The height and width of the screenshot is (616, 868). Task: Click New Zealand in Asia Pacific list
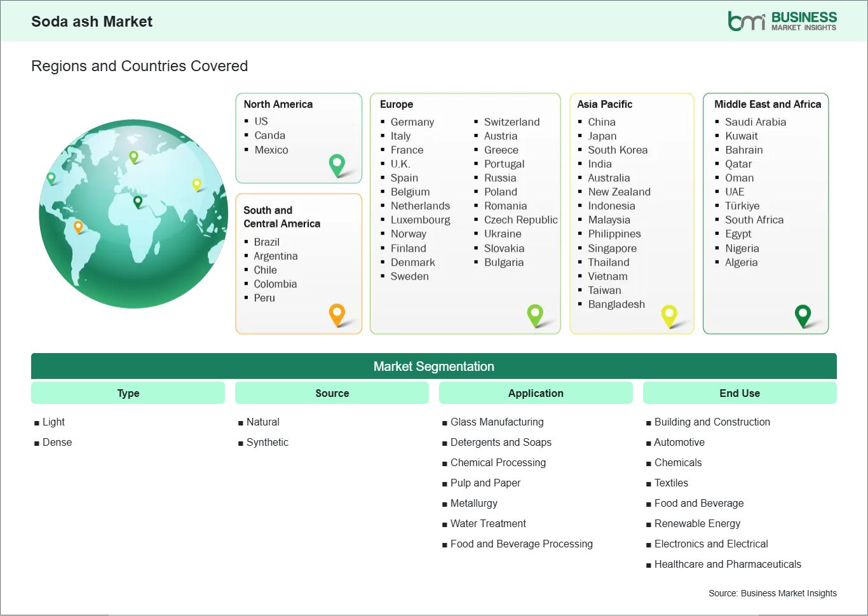619,192
